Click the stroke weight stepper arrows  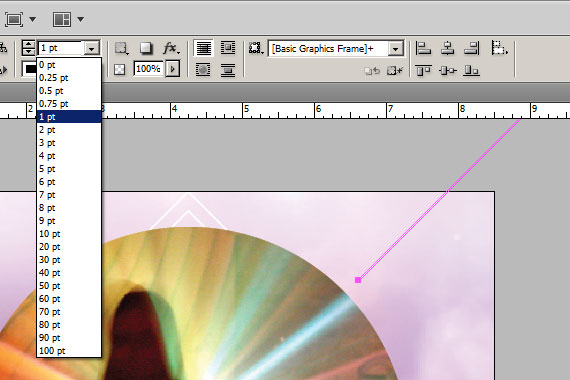point(28,48)
